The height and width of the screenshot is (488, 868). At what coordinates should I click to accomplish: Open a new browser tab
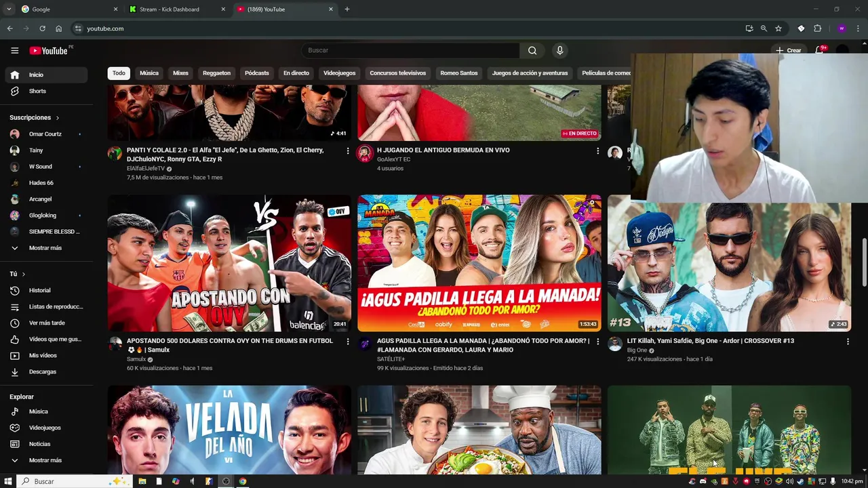[347, 9]
